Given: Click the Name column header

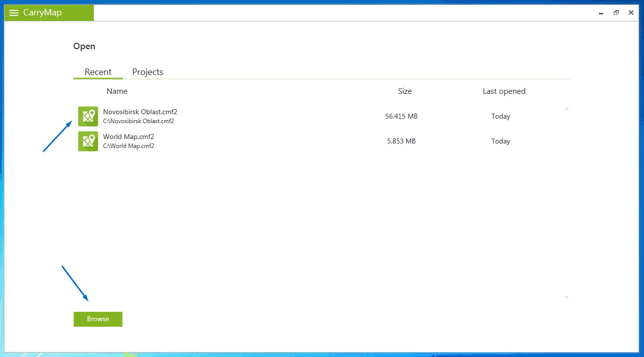Looking at the screenshot, I should pyautogui.click(x=117, y=91).
